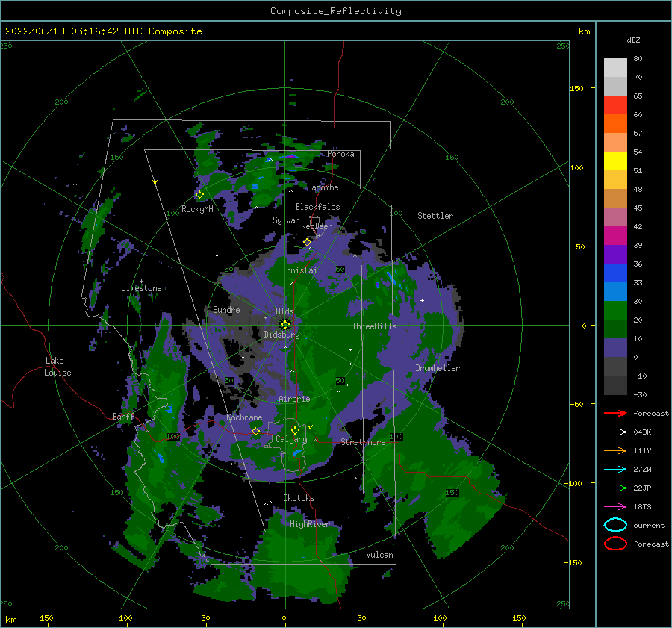This screenshot has height=628, width=672.
Task: Click the yellow marker below Cochrane
Action: [255, 432]
